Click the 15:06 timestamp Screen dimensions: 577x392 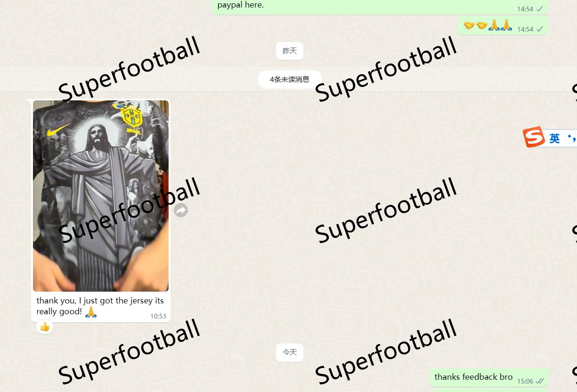pyautogui.click(x=525, y=381)
